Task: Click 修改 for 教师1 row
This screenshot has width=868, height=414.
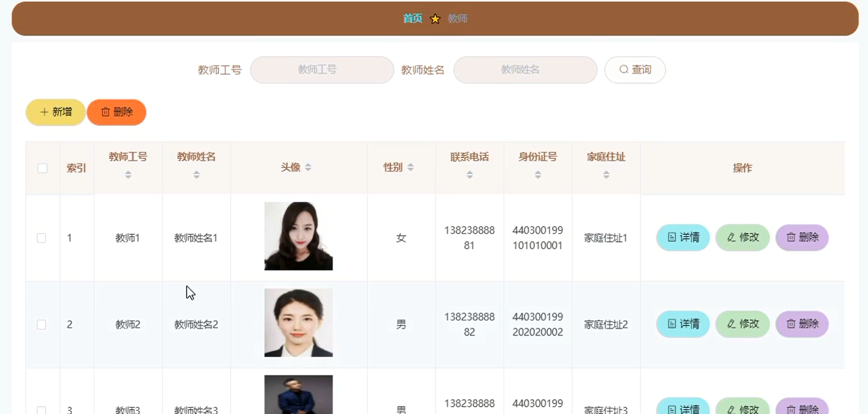Action: point(742,237)
